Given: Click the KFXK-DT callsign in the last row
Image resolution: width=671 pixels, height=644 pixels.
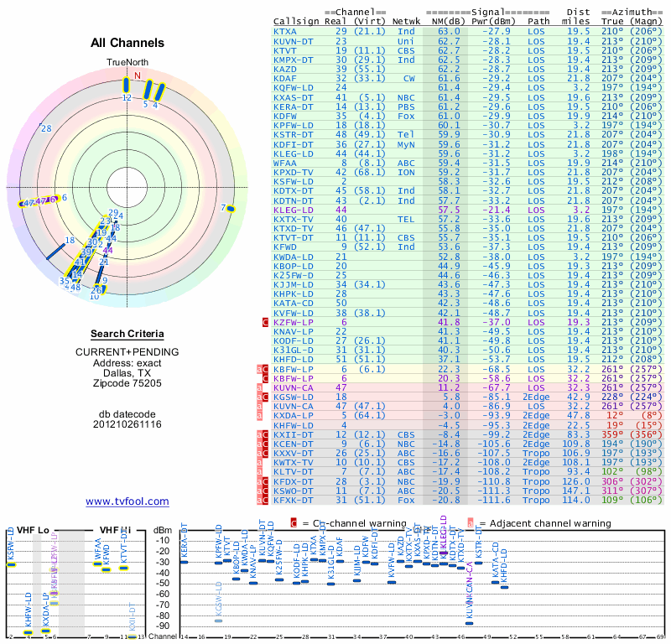Looking at the screenshot, I should 293,500.
